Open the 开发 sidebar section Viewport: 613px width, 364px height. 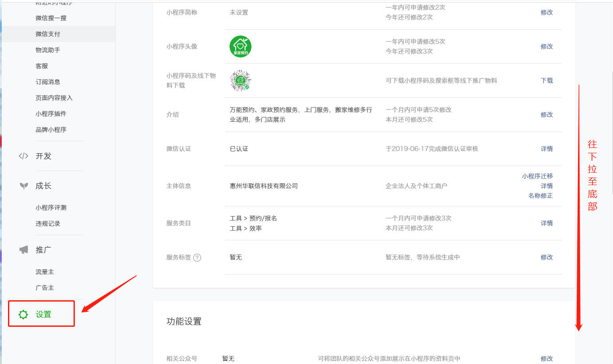[x=43, y=156]
